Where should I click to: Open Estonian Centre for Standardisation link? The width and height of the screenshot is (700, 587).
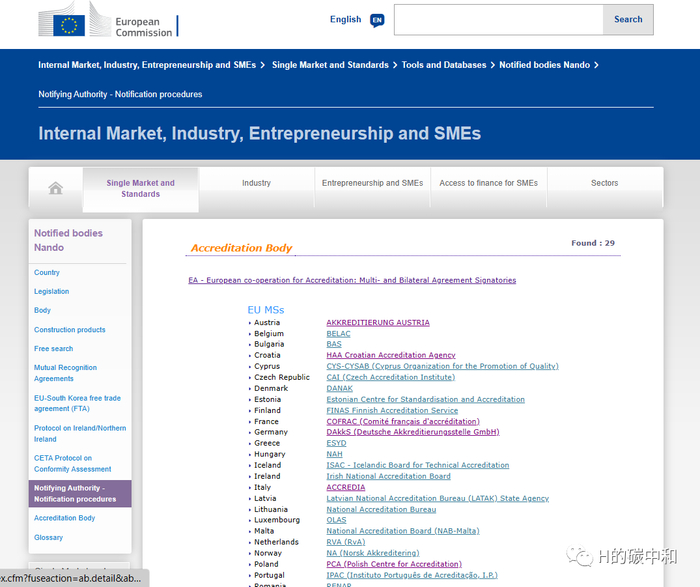[x=425, y=399]
